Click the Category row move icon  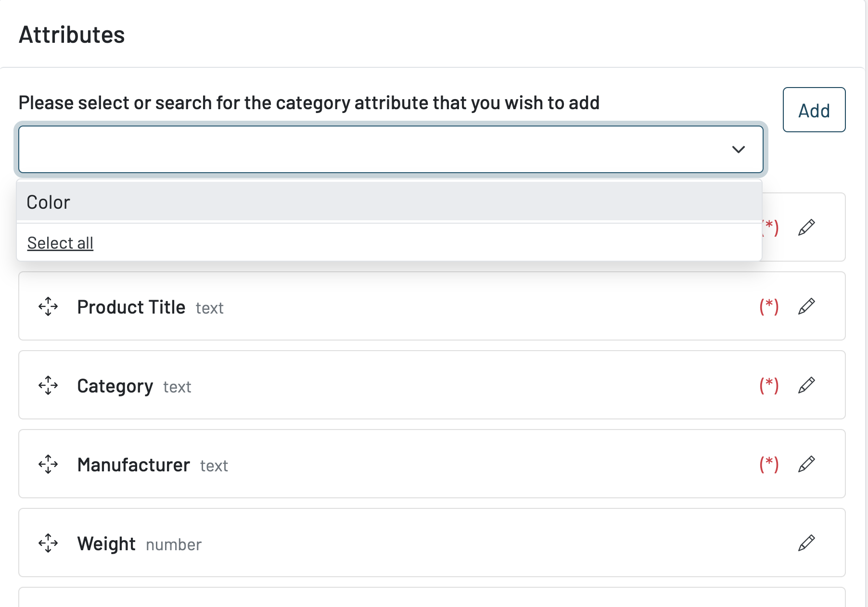pos(48,385)
